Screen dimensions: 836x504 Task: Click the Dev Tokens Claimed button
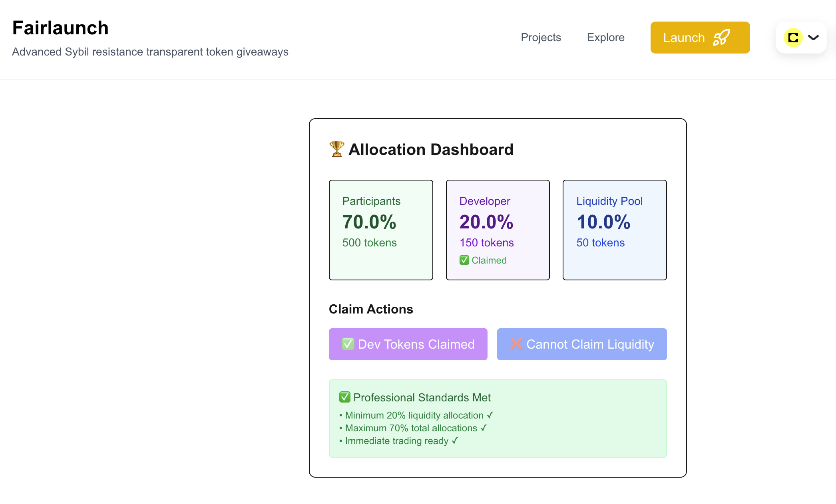(408, 344)
